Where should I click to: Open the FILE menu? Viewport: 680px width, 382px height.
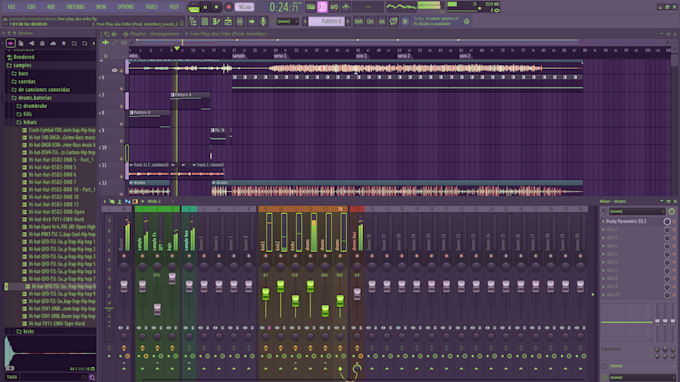(11, 7)
